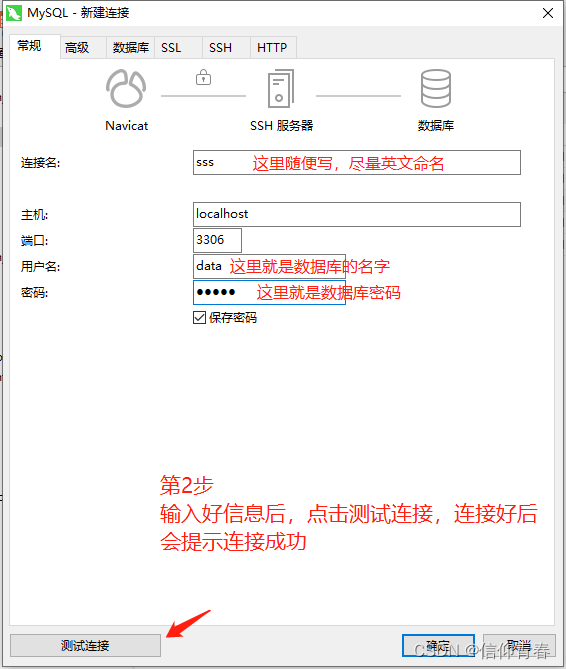This screenshot has width=566, height=669.
Task: Close the new connection dialog
Action: (548, 13)
